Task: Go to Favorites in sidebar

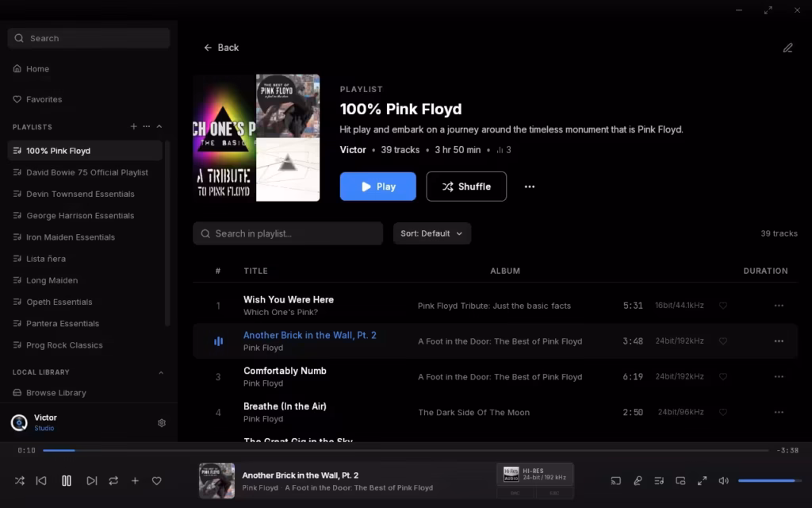Action: [x=44, y=99]
